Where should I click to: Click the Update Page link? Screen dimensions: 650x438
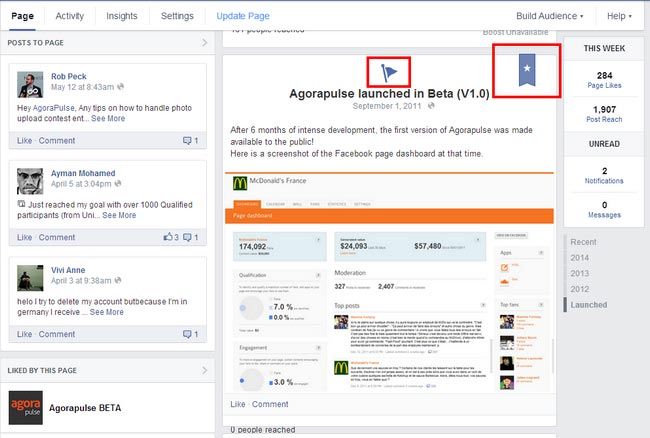243,16
